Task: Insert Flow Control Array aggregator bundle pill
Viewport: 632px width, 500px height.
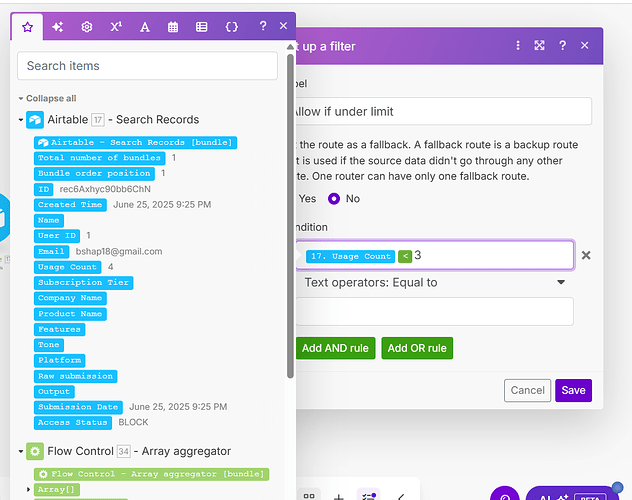Action: pyautogui.click(x=152, y=474)
